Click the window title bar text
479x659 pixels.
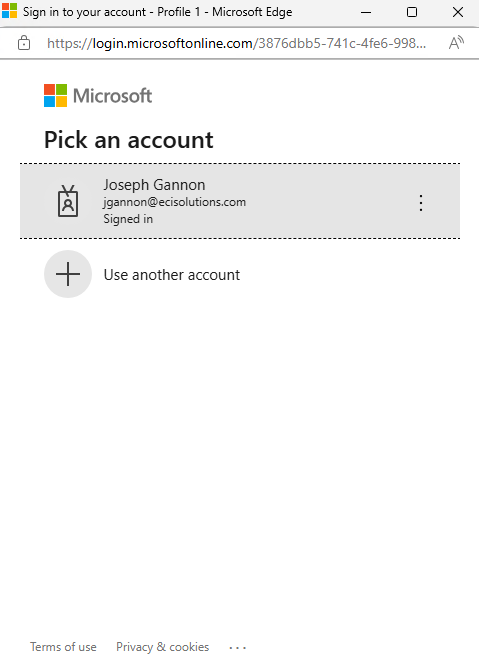click(158, 12)
